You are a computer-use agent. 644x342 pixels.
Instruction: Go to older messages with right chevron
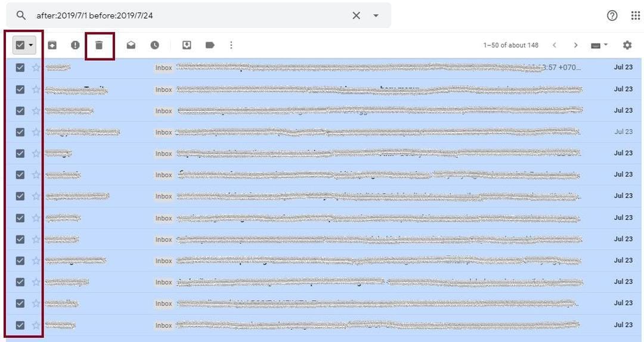point(576,45)
